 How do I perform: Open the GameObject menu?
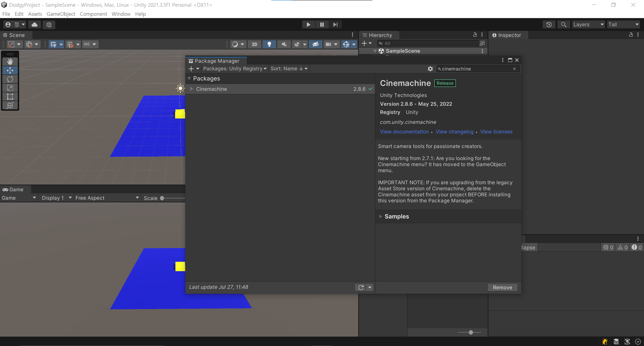click(61, 14)
